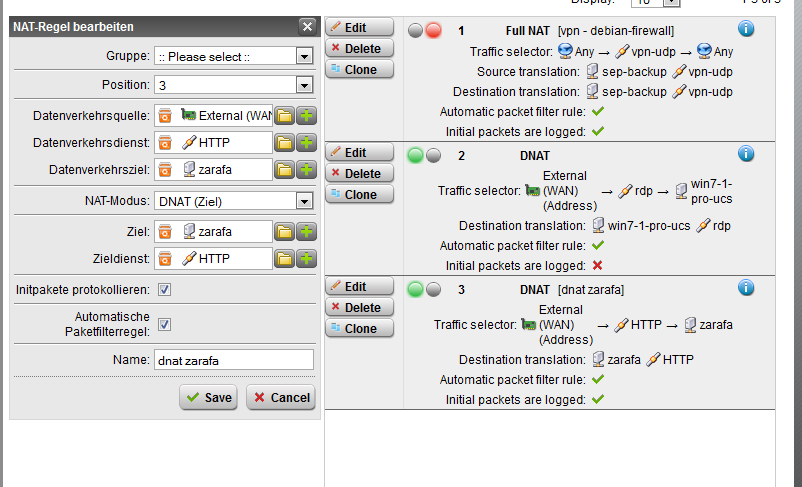Edit rule 1 Full NAT
The height and width of the screenshot is (487, 802).
pyautogui.click(x=360, y=27)
